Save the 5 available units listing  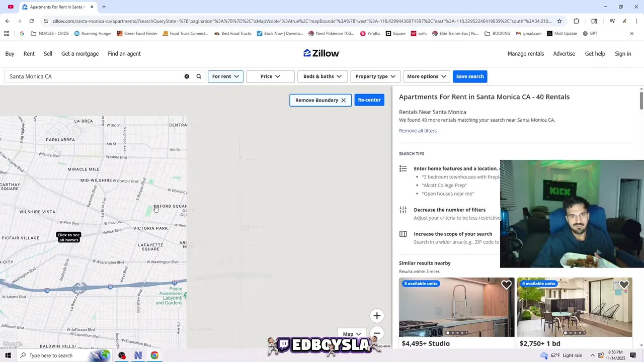tap(506, 285)
